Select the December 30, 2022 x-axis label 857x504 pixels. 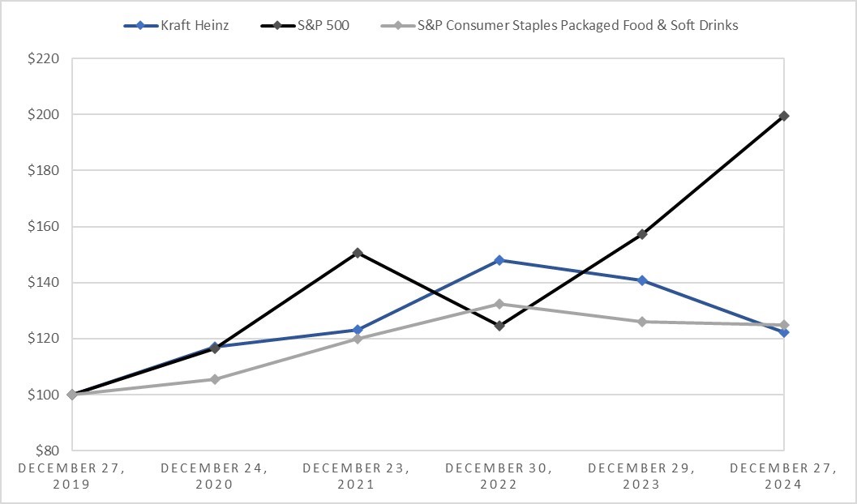point(499,476)
